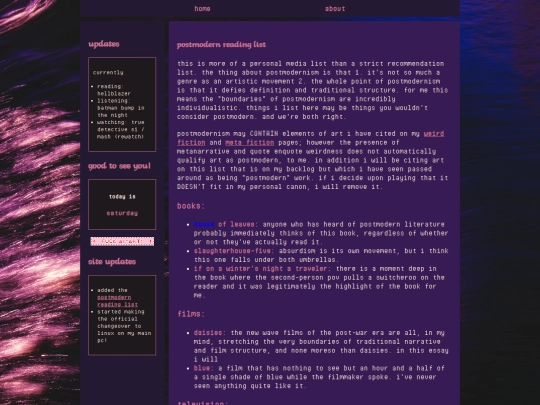Click the pink banner badge under today box

coord(122,241)
